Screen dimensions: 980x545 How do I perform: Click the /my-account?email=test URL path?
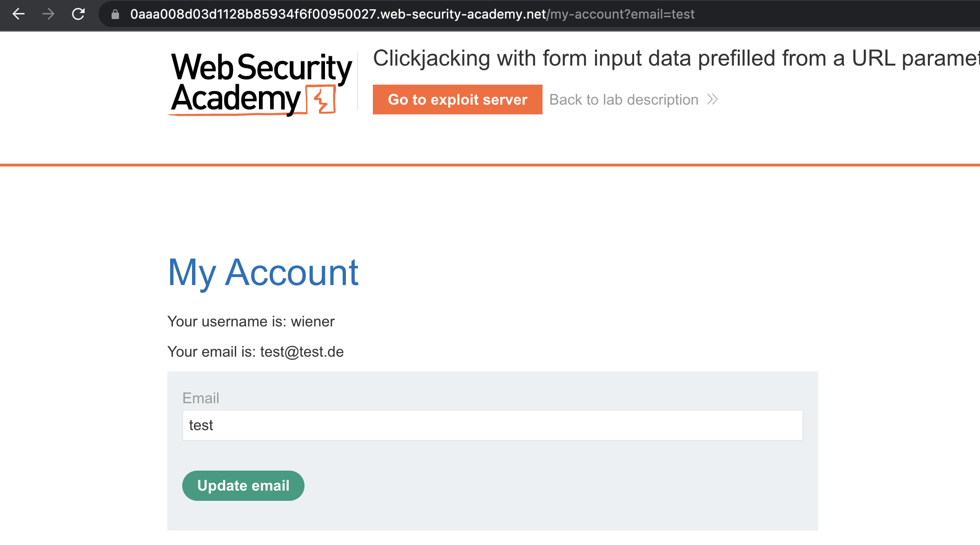622,14
